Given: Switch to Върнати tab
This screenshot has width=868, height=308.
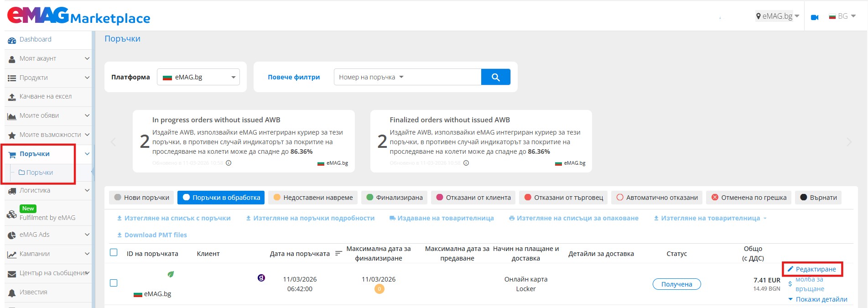Looking at the screenshot, I should [818, 198].
